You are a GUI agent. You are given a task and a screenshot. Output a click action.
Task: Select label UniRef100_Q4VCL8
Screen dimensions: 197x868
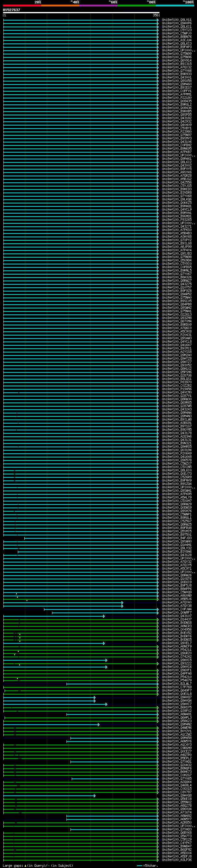click(x=177, y=342)
